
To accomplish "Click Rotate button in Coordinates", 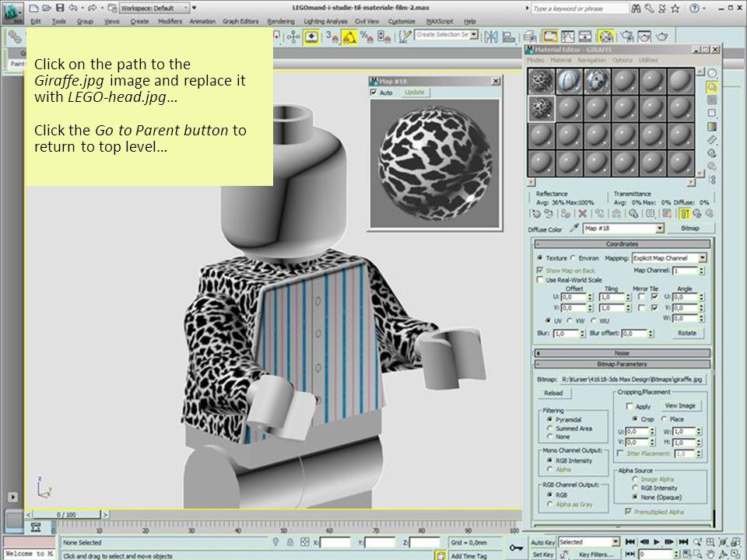I will pyautogui.click(x=687, y=333).
